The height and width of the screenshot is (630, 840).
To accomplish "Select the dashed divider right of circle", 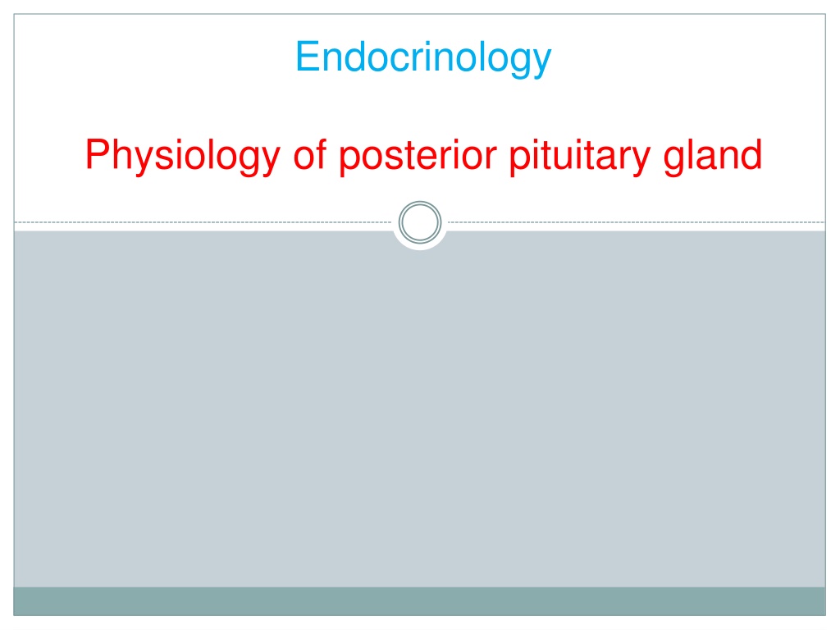I will (637, 221).
